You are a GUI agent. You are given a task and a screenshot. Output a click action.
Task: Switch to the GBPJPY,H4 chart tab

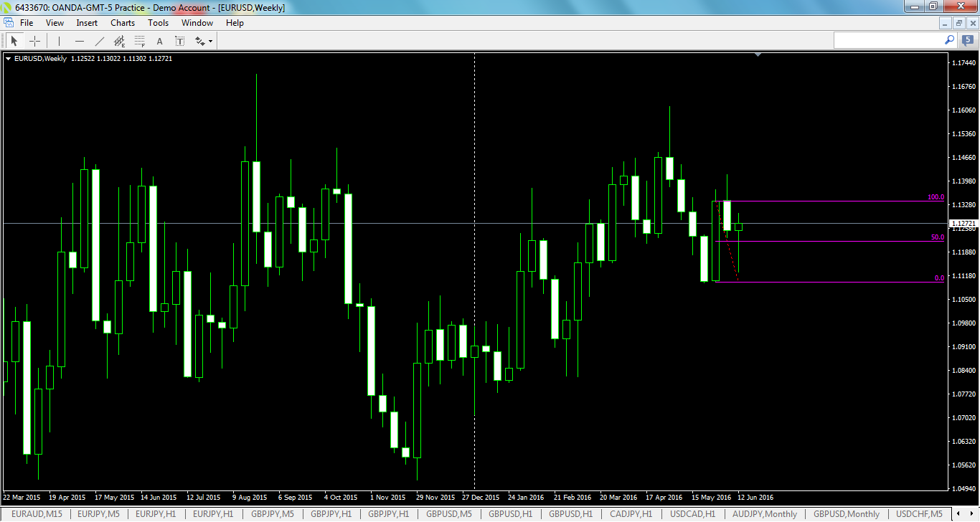click(387, 514)
